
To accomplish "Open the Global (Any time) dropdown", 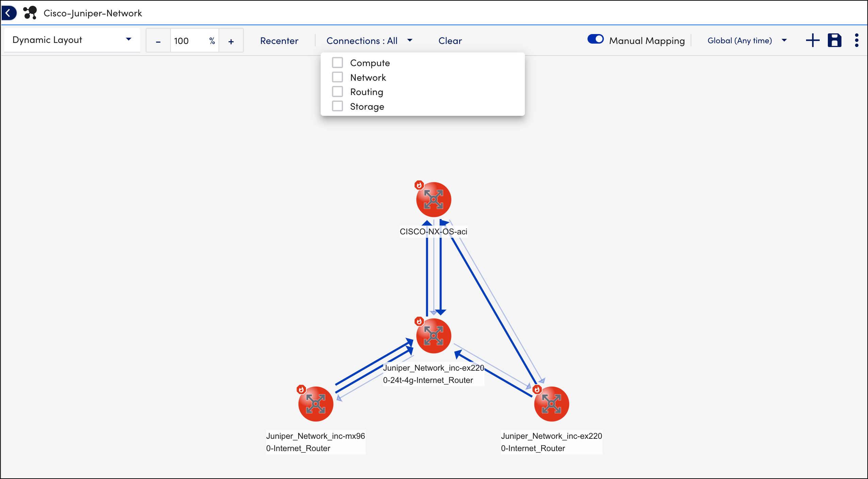I will pos(747,41).
